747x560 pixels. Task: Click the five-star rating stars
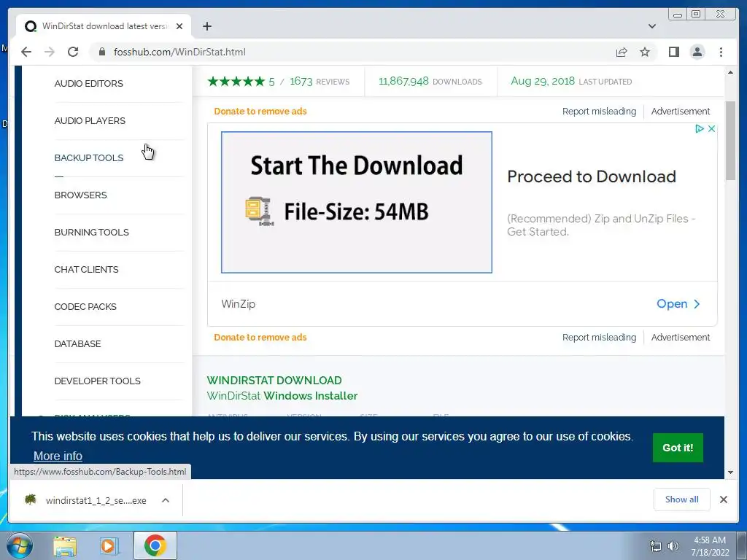(236, 82)
